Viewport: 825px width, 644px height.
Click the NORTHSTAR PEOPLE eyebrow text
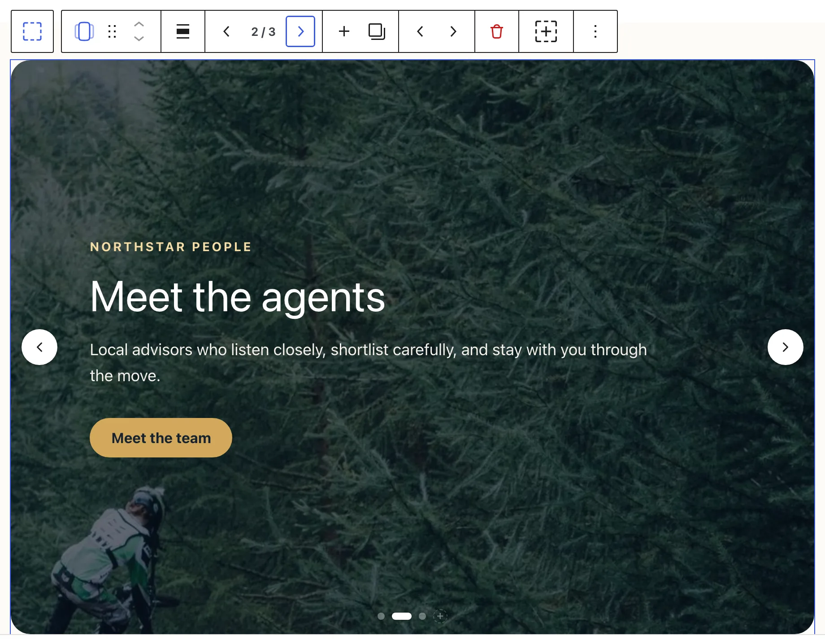tap(171, 247)
